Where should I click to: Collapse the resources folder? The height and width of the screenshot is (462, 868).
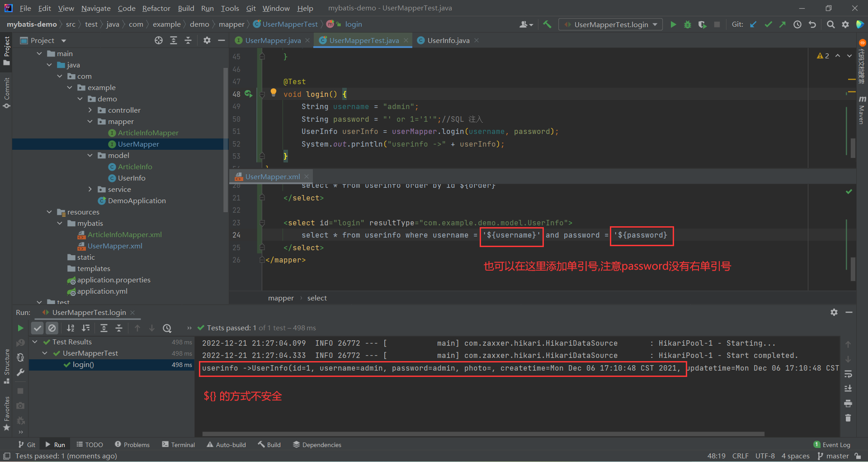pos(49,212)
